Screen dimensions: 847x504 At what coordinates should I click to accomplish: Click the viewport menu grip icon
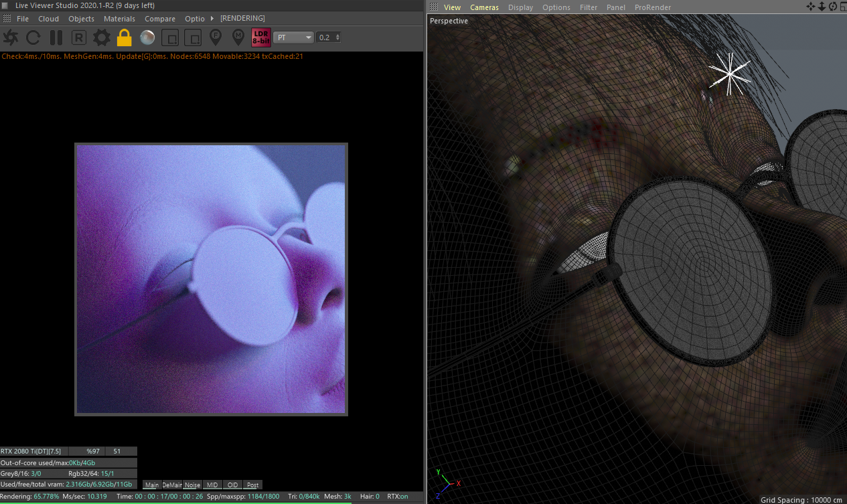[x=434, y=7]
